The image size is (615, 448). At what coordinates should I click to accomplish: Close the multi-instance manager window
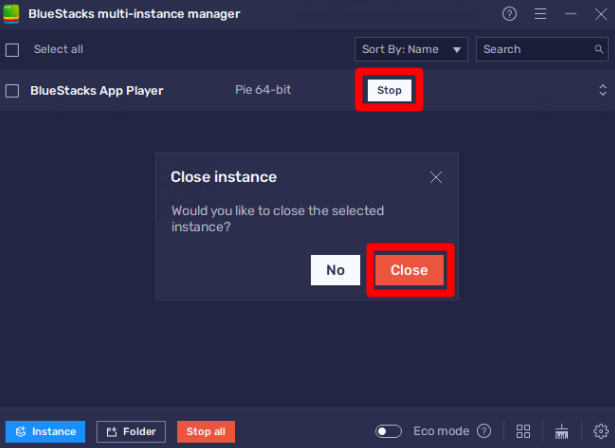[x=600, y=15]
